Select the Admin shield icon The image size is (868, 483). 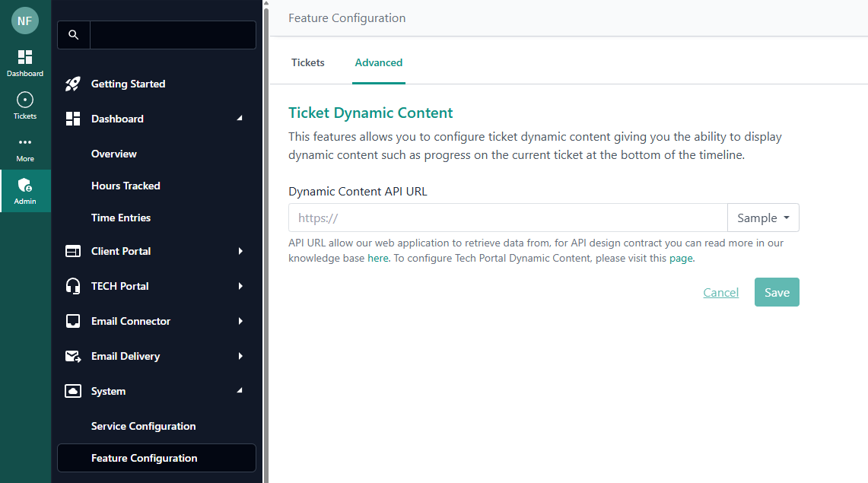(25, 190)
